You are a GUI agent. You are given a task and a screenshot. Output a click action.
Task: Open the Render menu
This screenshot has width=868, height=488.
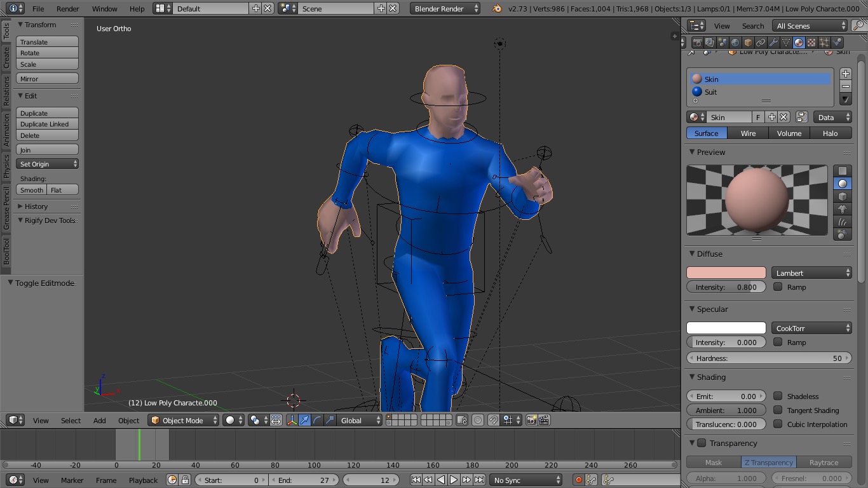[x=68, y=9]
